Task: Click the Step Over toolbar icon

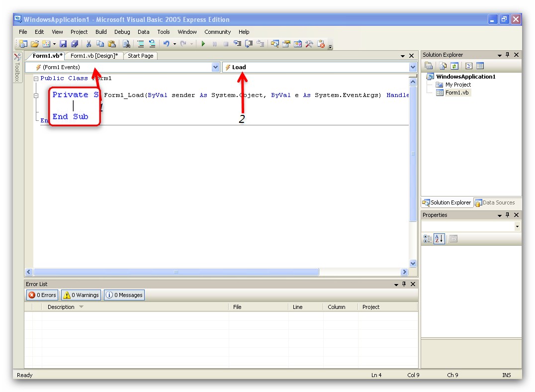Action: coord(249,44)
